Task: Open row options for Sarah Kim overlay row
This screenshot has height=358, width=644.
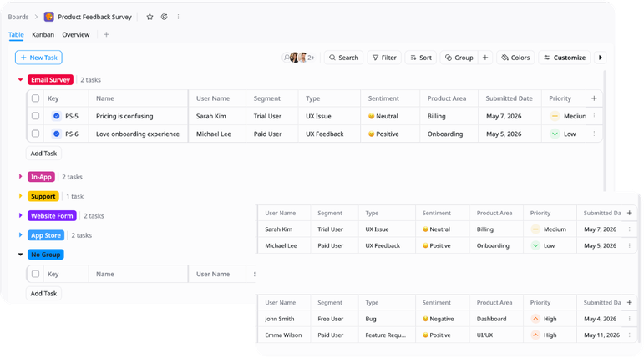Action: 630,229
